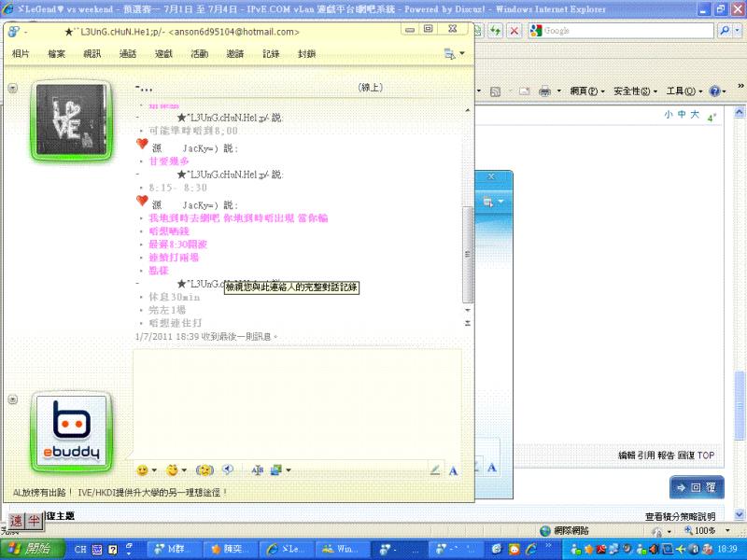747x560 pixels.
Task: Select the 遊戲 games menu item
Action: point(163,54)
